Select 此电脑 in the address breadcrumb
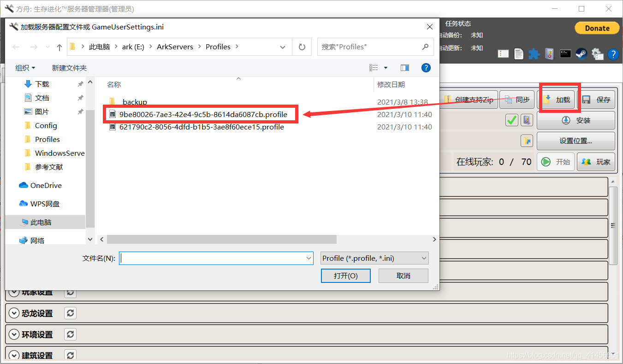 100,47
